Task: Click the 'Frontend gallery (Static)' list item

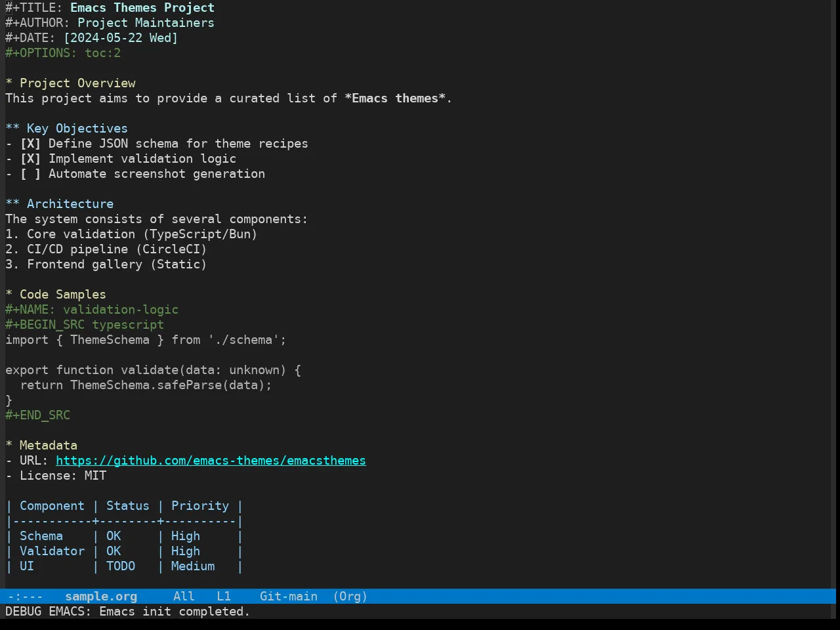Action: [106, 264]
